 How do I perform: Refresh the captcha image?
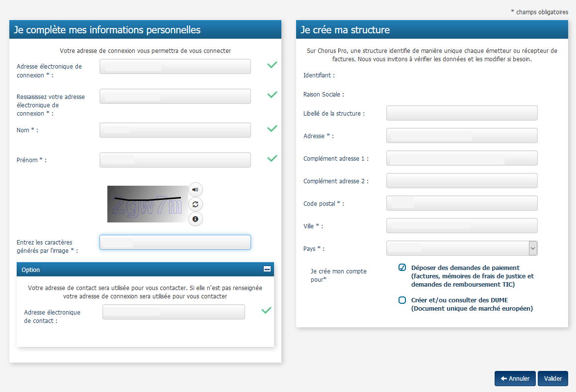click(x=196, y=204)
